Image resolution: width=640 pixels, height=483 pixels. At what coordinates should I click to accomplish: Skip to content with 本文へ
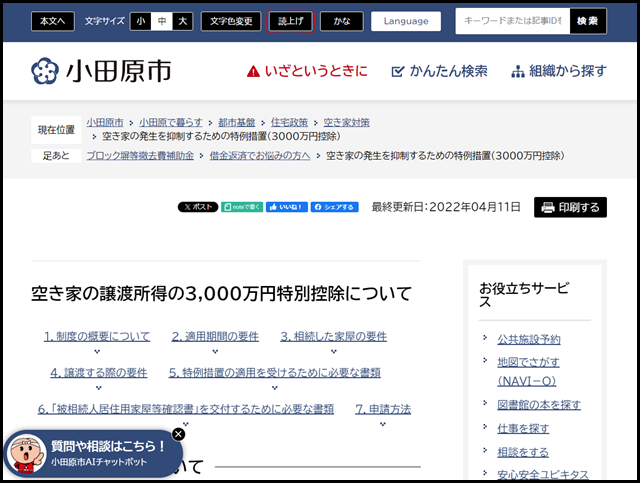pos(53,21)
